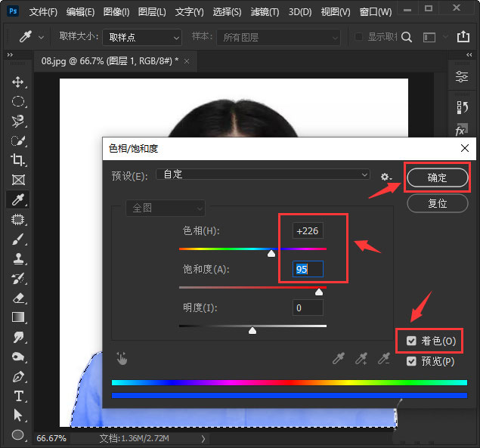Click the on-image adjustment hand tool
480x448 pixels.
tap(122, 358)
